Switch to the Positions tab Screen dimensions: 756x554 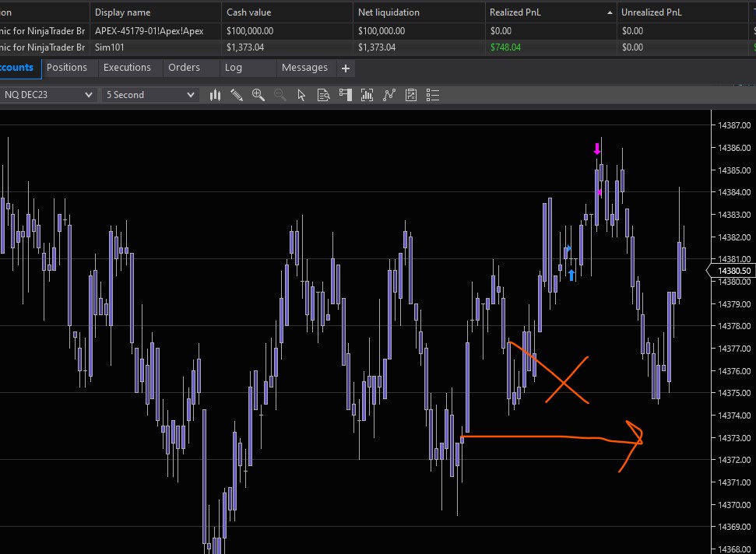pos(67,68)
